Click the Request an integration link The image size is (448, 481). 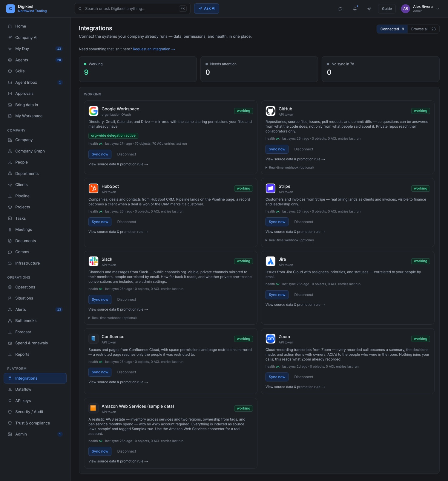tap(154, 49)
